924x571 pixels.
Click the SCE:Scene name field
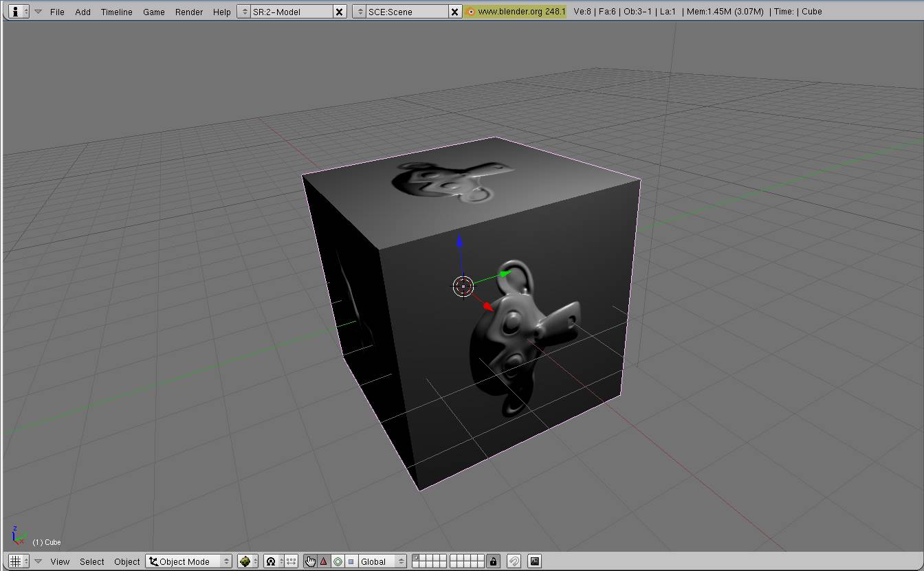pyautogui.click(x=408, y=12)
